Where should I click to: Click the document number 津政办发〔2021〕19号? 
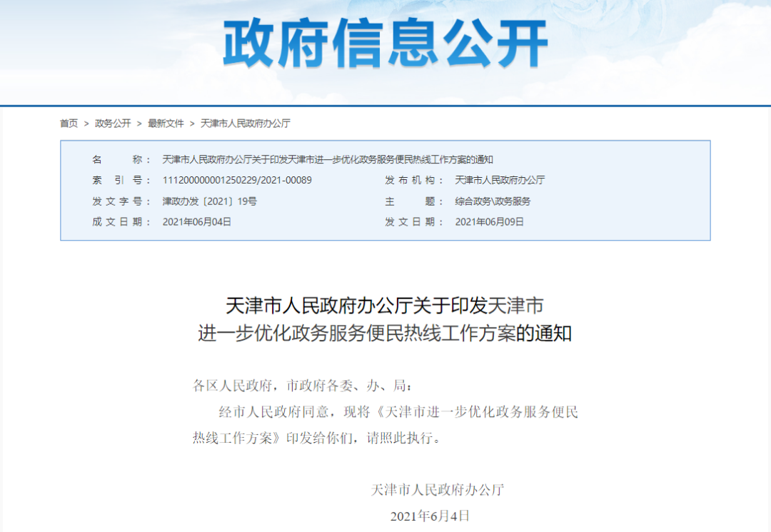[209, 201]
